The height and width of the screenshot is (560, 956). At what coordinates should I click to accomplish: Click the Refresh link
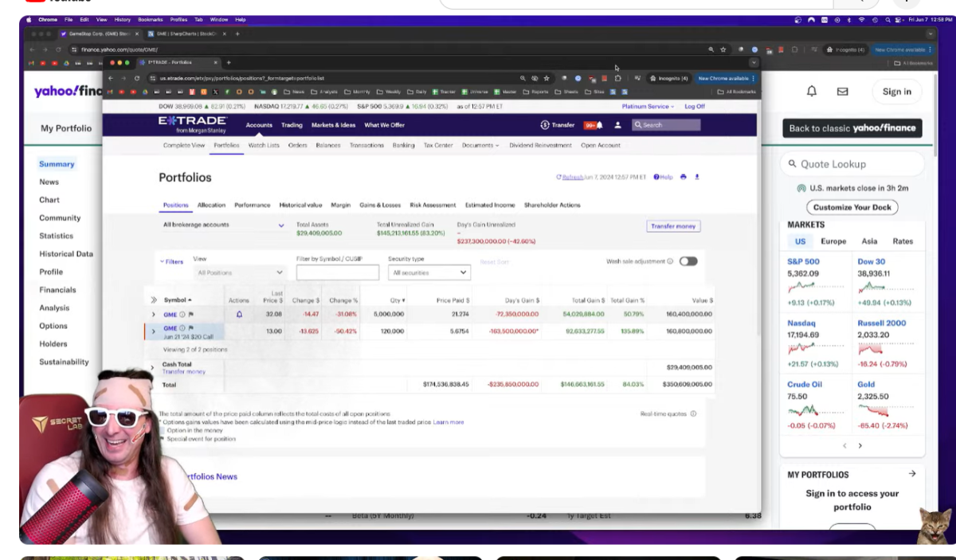click(x=571, y=178)
